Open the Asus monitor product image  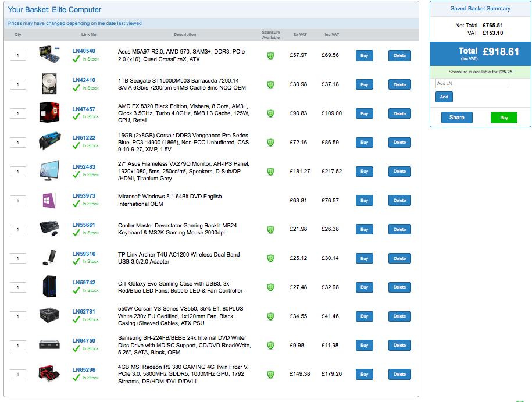[49, 170]
